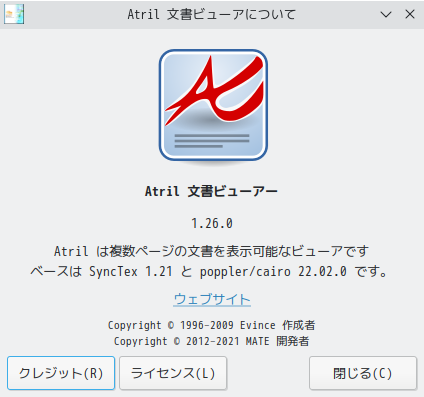Click the window menu icon in title bar
This screenshot has width=424, height=397.
[x=14, y=14]
